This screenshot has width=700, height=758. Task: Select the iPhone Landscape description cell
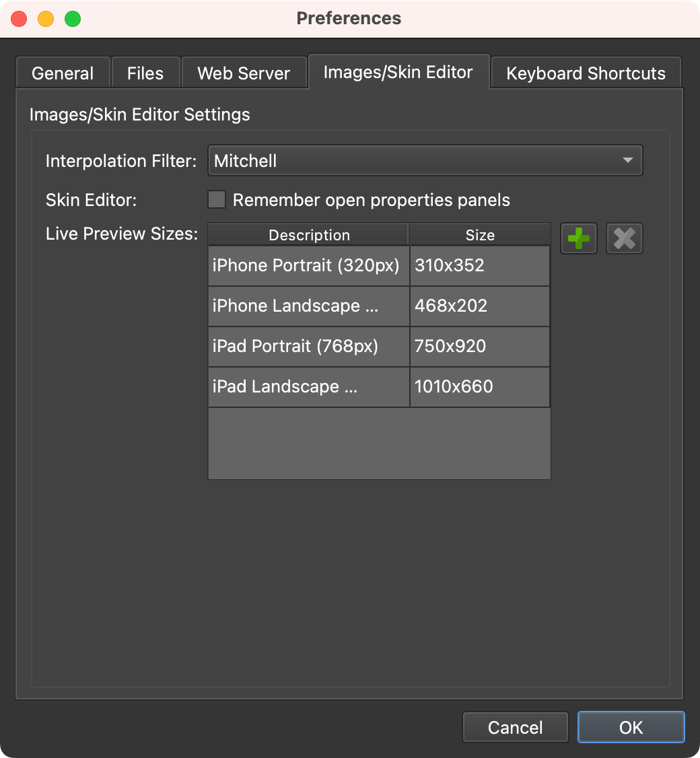[x=309, y=306]
